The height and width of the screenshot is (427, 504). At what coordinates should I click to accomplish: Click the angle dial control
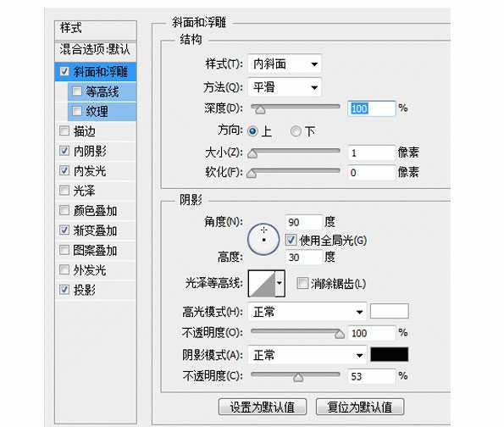click(263, 240)
